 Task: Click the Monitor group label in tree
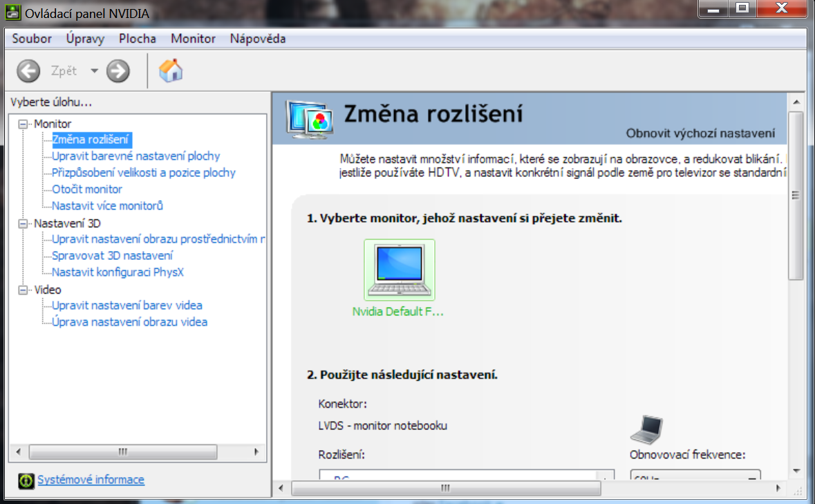pyautogui.click(x=53, y=124)
